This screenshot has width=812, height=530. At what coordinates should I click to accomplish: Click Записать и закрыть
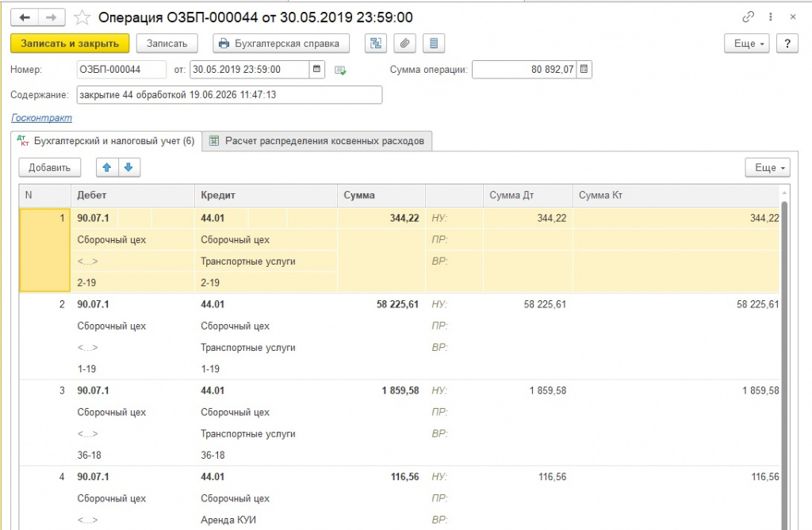tap(70, 44)
